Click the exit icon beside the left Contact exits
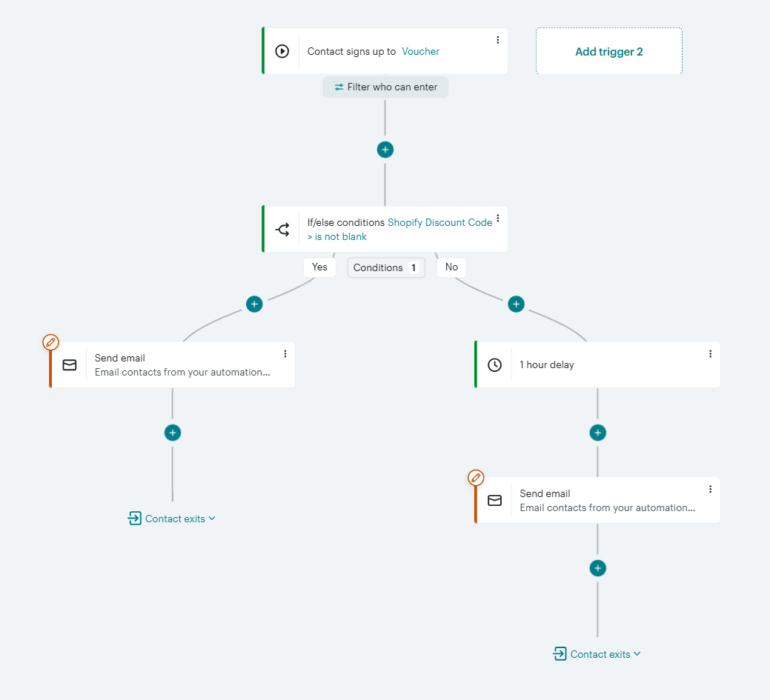 point(135,519)
